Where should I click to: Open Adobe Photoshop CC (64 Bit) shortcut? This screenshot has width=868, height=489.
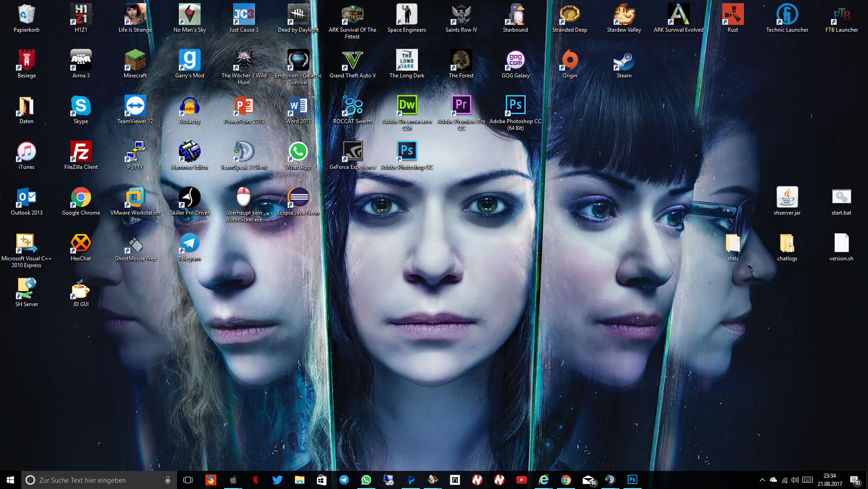(x=515, y=113)
